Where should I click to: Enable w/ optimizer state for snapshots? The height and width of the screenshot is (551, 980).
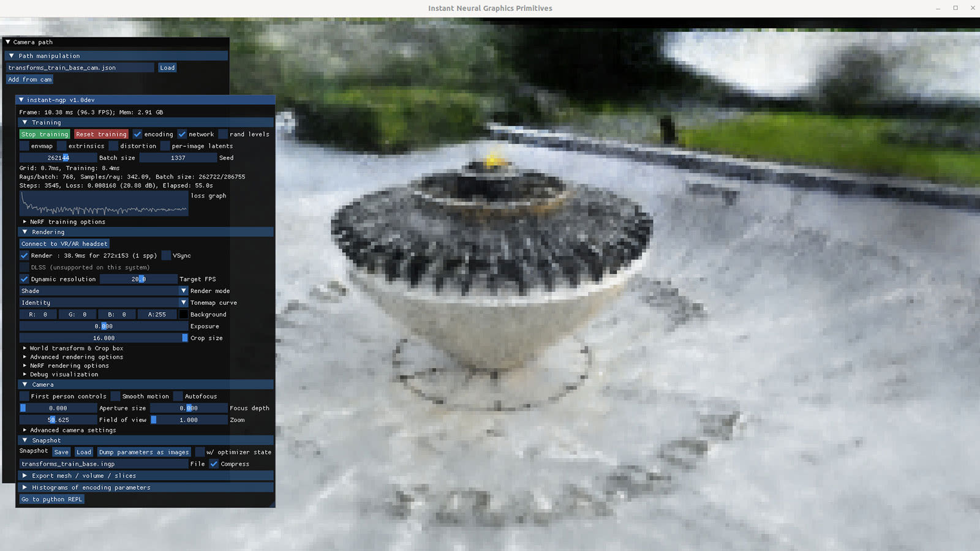[x=200, y=452]
